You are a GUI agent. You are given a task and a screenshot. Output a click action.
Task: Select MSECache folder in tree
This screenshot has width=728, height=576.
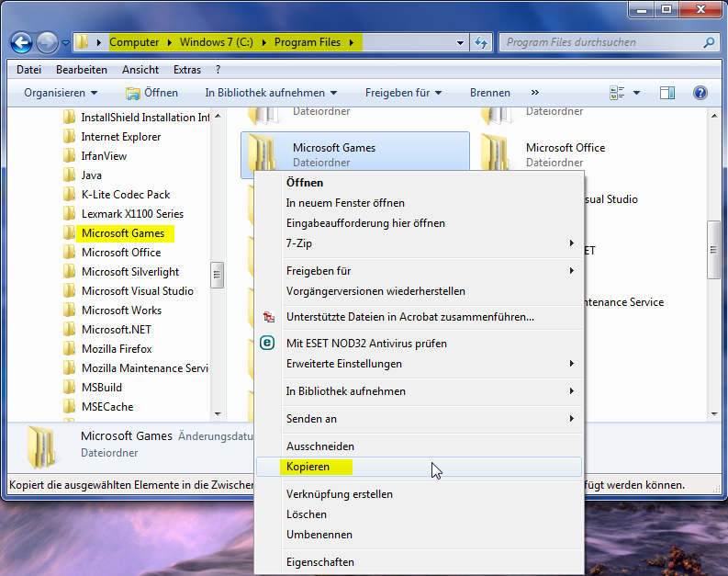107,406
